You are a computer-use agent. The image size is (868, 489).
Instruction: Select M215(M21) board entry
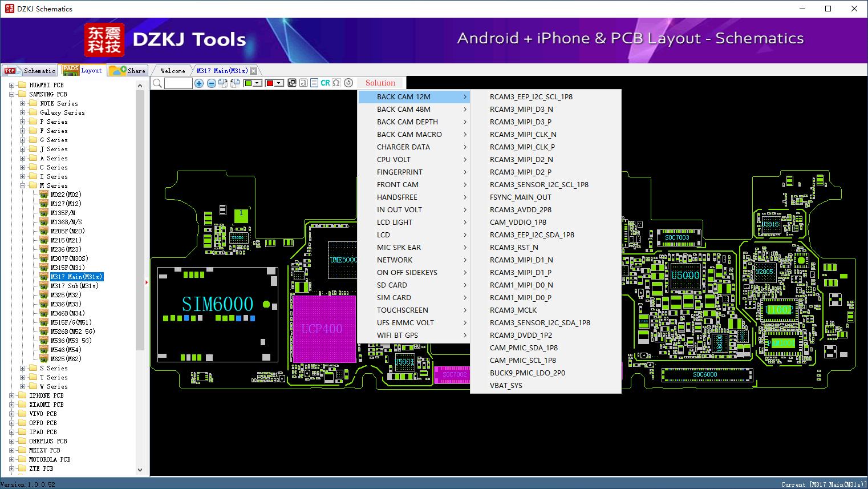point(66,240)
